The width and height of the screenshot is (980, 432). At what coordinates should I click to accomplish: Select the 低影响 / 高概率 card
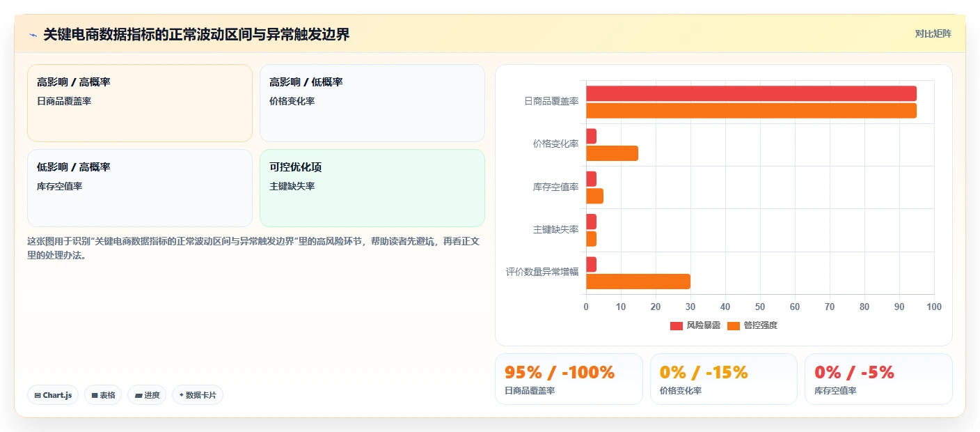(x=140, y=188)
